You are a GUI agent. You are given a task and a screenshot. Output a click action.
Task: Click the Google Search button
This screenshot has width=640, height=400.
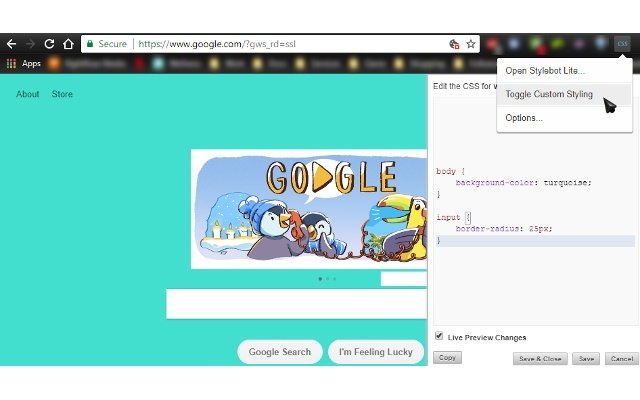click(280, 352)
